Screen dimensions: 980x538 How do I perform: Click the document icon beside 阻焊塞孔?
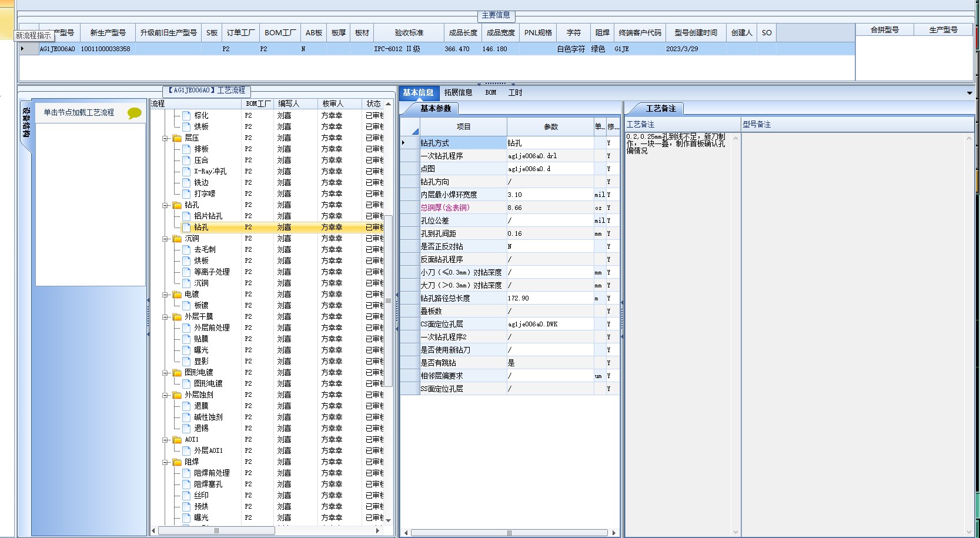(x=186, y=484)
